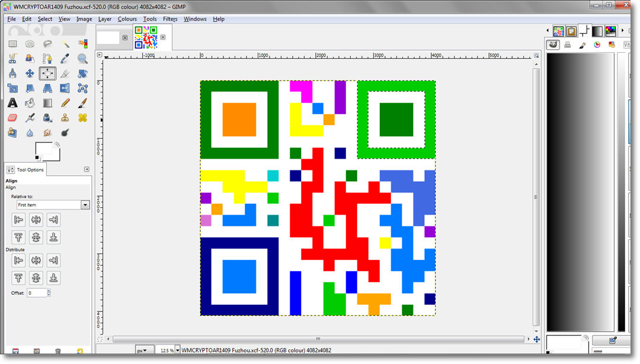This screenshot has width=640, height=364.
Task: Activate the Fuzzy Select magic wand
Action: pos(65,44)
